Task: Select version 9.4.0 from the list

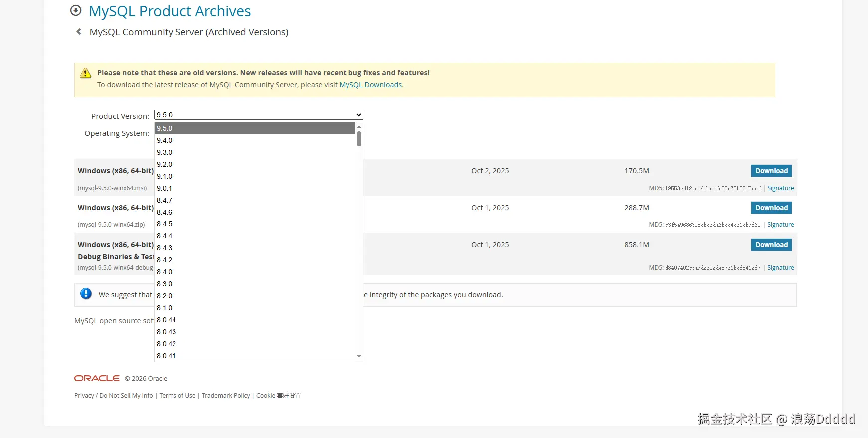Action: (x=165, y=140)
